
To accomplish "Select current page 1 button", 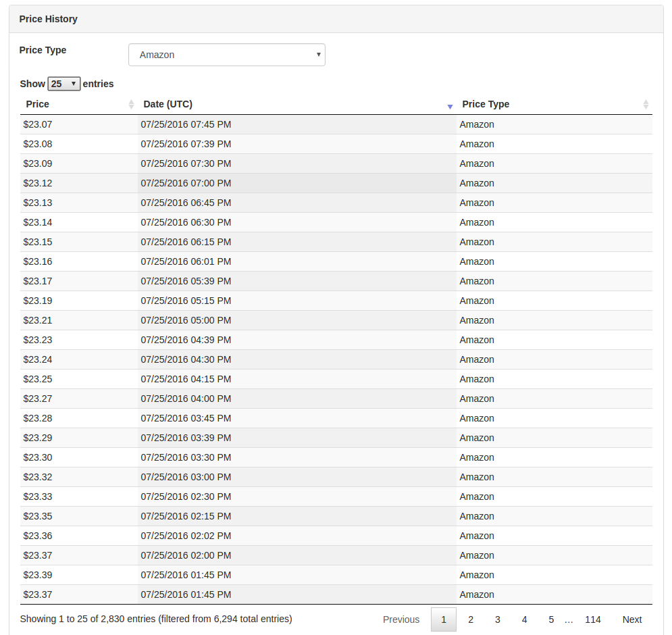I will tap(444, 619).
